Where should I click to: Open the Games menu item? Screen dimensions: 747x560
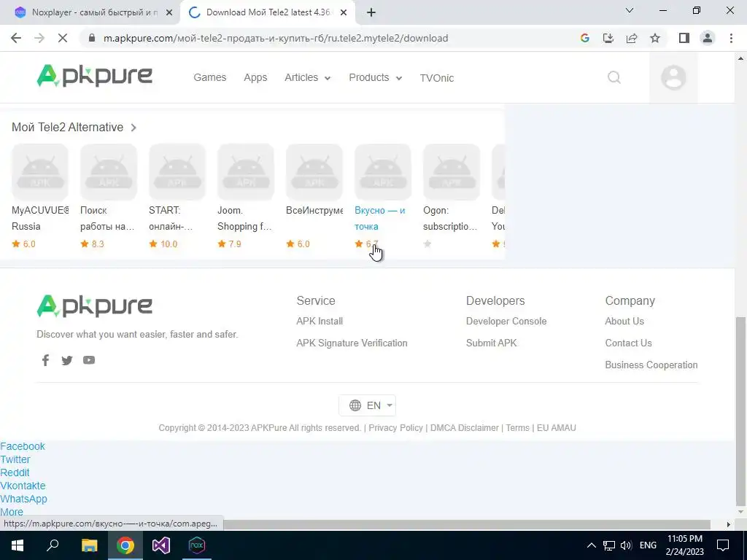[x=209, y=77]
